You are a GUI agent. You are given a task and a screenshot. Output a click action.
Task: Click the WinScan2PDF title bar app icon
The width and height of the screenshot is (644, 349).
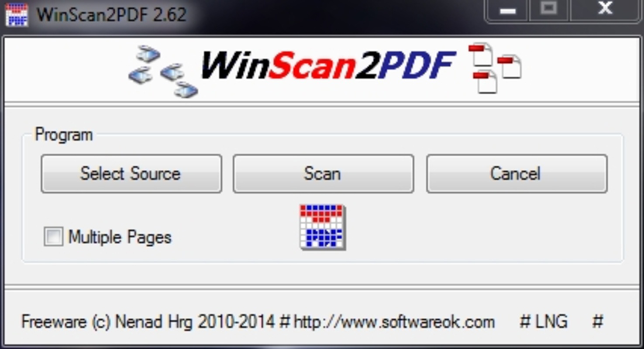point(17,14)
